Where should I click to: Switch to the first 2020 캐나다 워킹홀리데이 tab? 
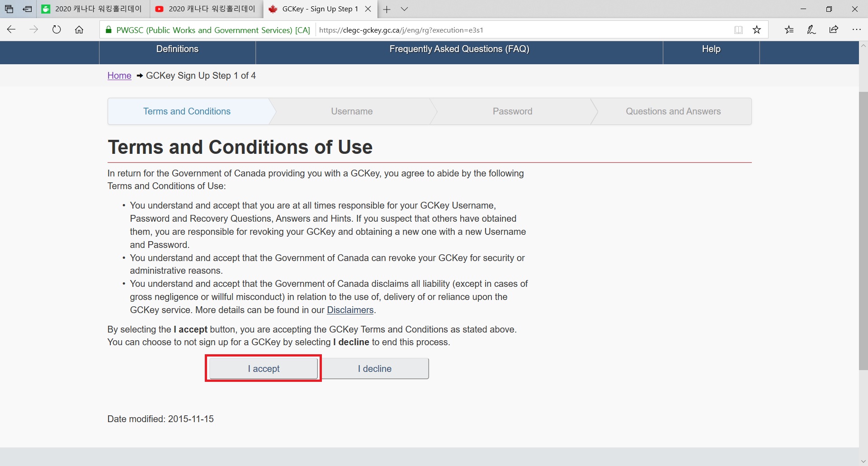click(x=93, y=9)
